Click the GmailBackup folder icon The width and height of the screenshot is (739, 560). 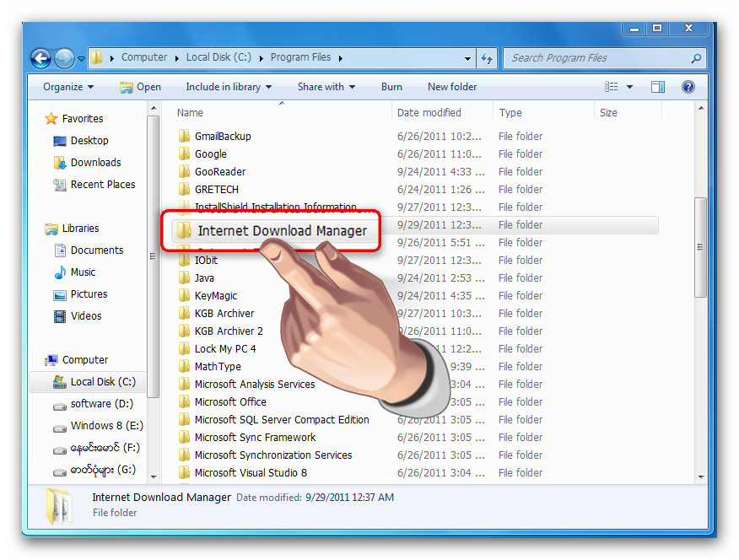coord(184,136)
